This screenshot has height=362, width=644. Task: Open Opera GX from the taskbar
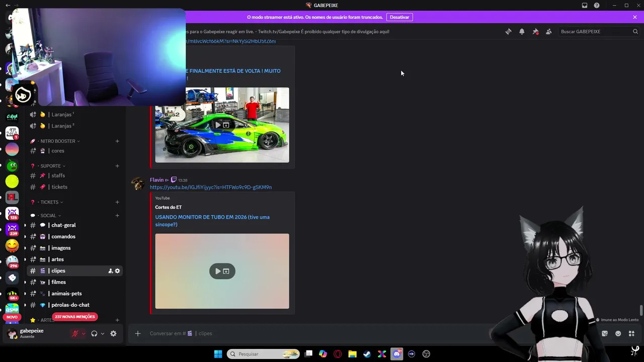pyautogui.click(x=338, y=354)
